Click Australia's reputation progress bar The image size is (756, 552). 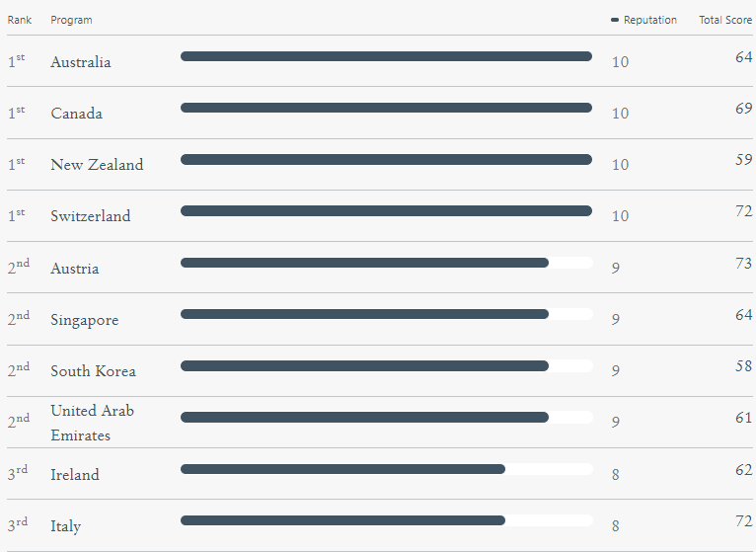[386, 56]
